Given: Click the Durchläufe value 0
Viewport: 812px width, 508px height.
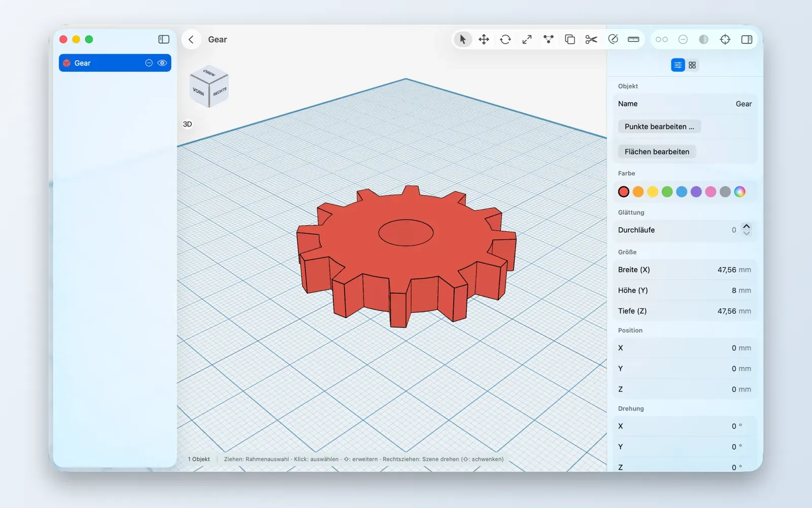Looking at the screenshot, I should (734, 230).
